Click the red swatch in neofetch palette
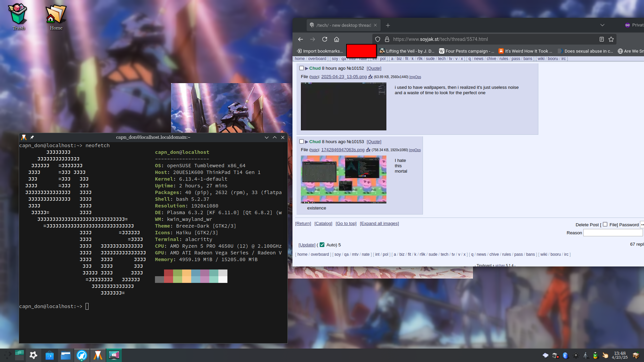 click(x=168, y=276)
